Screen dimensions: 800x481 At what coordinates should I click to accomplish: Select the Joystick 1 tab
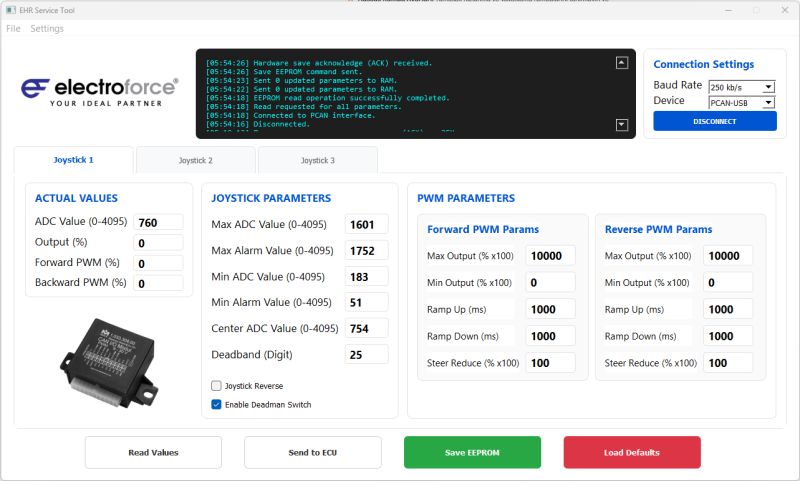pos(73,160)
